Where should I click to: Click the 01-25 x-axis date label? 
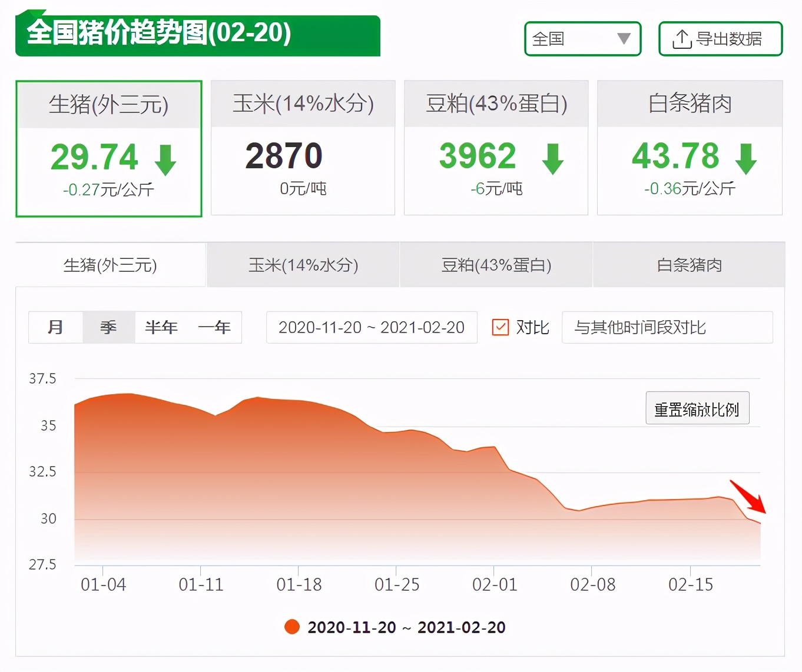(x=397, y=584)
